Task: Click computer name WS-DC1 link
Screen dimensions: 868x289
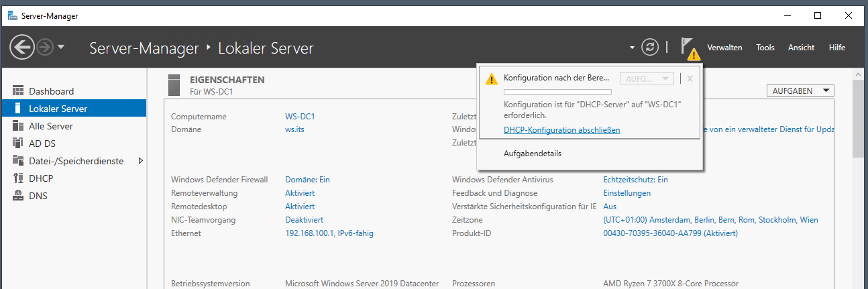Action: point(300,116)
